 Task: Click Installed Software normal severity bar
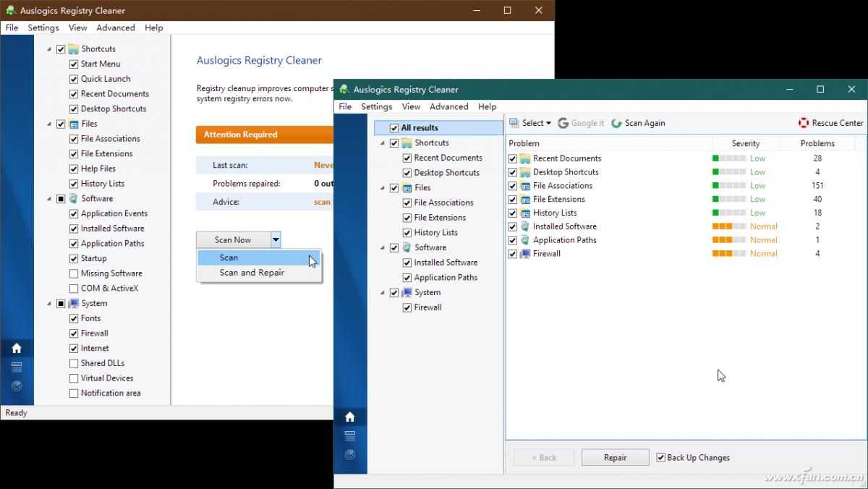point(729,226)
